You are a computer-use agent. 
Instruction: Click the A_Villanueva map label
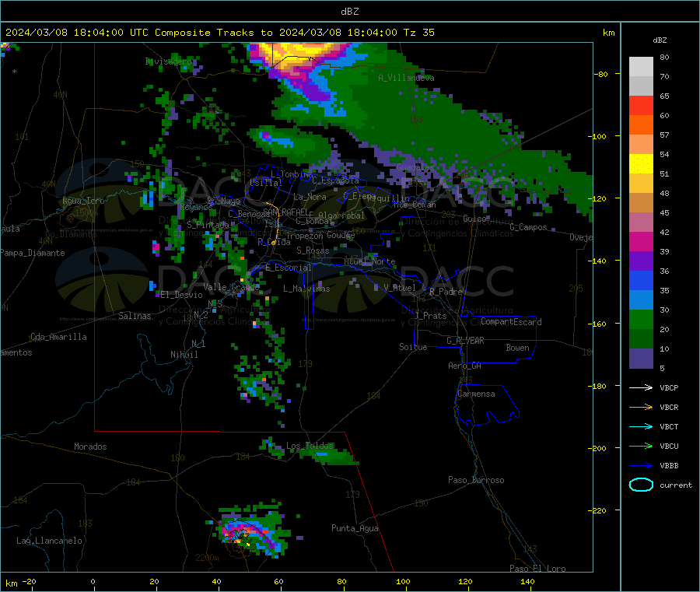click(x=406, y=78)
